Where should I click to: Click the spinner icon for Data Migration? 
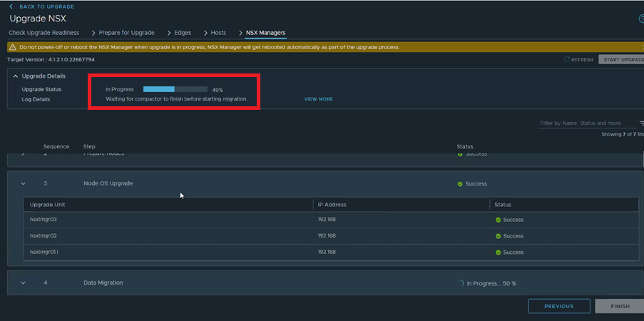pyautogui.click(x=461, y=283)
